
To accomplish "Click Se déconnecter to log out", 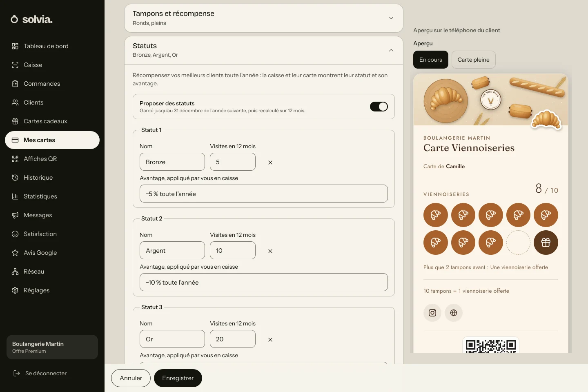I will pyautogui.click(x=40, y=373).
